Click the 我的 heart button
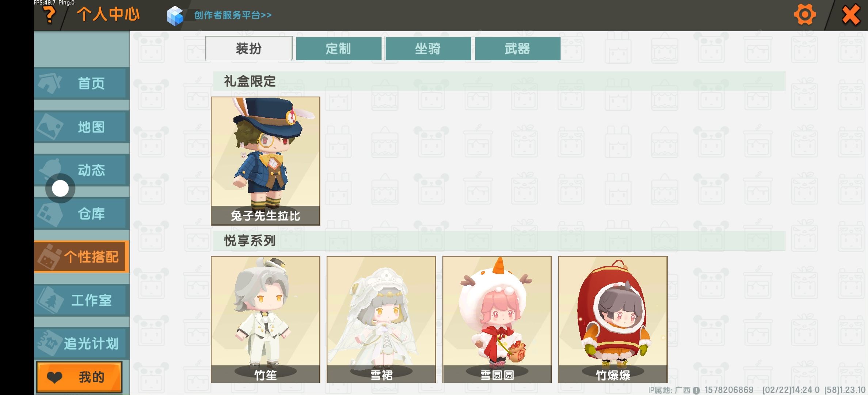The width and height of the screenshot is (868, 395). [x=79, y=377]
